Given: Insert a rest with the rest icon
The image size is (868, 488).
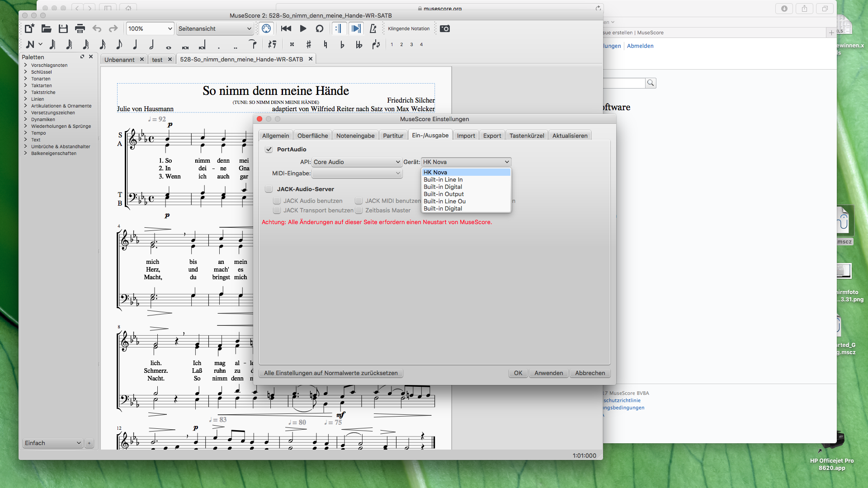Looking at the screenshot, I should tap(272, 44).
